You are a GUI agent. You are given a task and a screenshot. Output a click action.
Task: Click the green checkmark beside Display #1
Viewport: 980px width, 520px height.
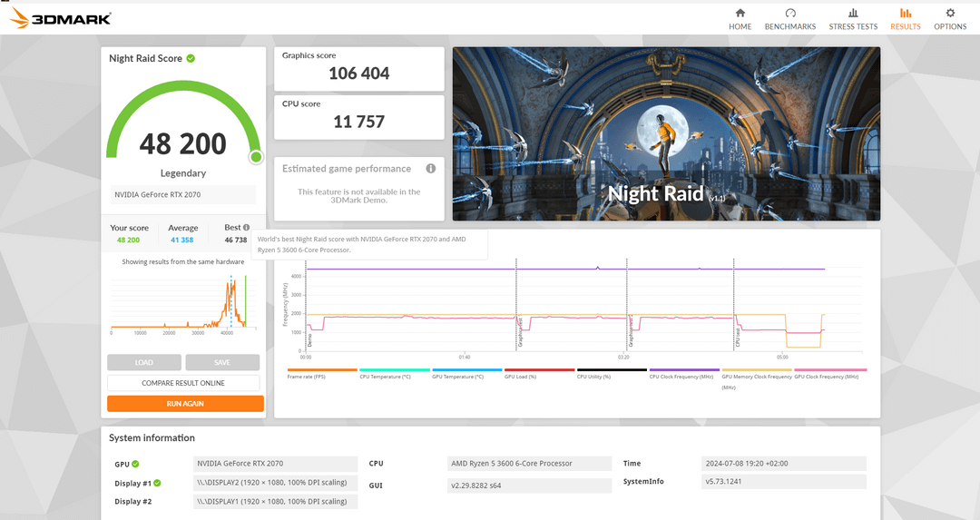(158, 483)
